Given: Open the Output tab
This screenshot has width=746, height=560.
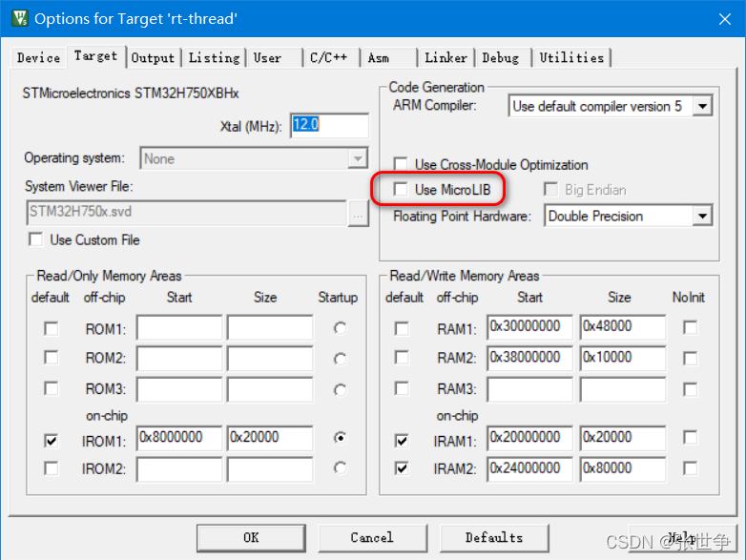Looking at the screenshot, I should point(153,58).
